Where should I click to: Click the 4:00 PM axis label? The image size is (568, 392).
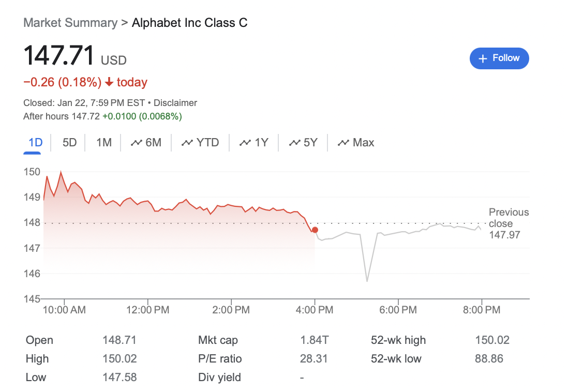click(315, 310)
